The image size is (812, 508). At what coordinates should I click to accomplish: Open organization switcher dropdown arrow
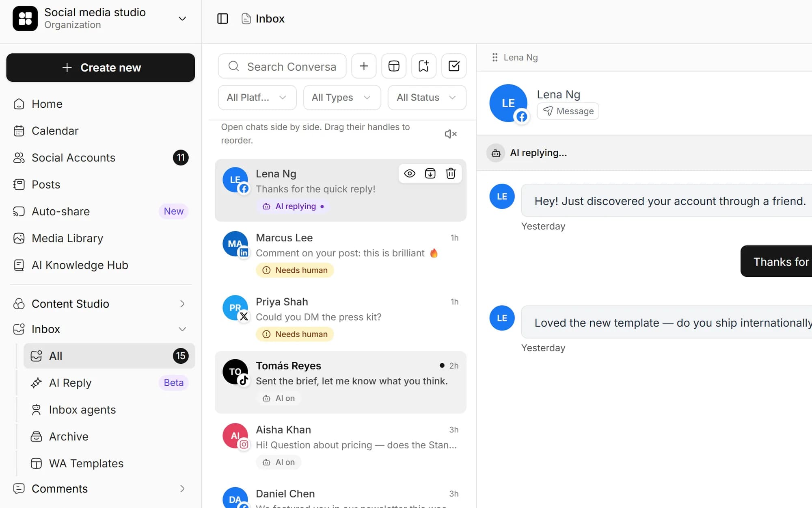point(182,19)
